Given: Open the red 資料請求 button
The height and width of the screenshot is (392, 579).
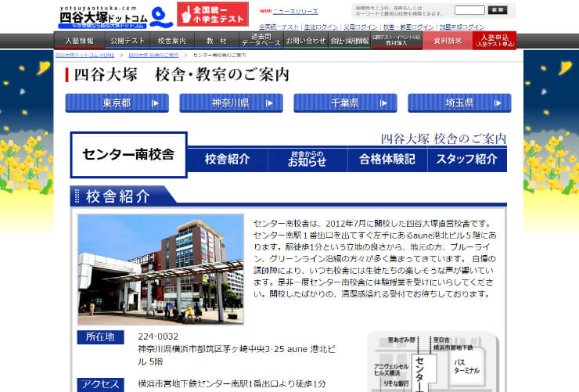Looking at the screenshot, I should tap(448, 41).
